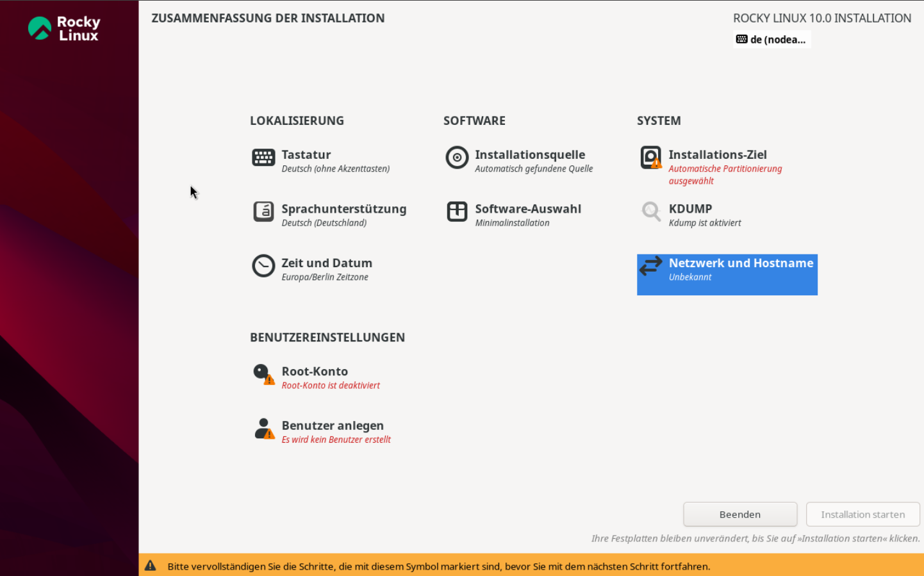Click the red 'Automatische Partitionierung ausgewählt' text
Screen dimensions: 924x576
[725, 175]
